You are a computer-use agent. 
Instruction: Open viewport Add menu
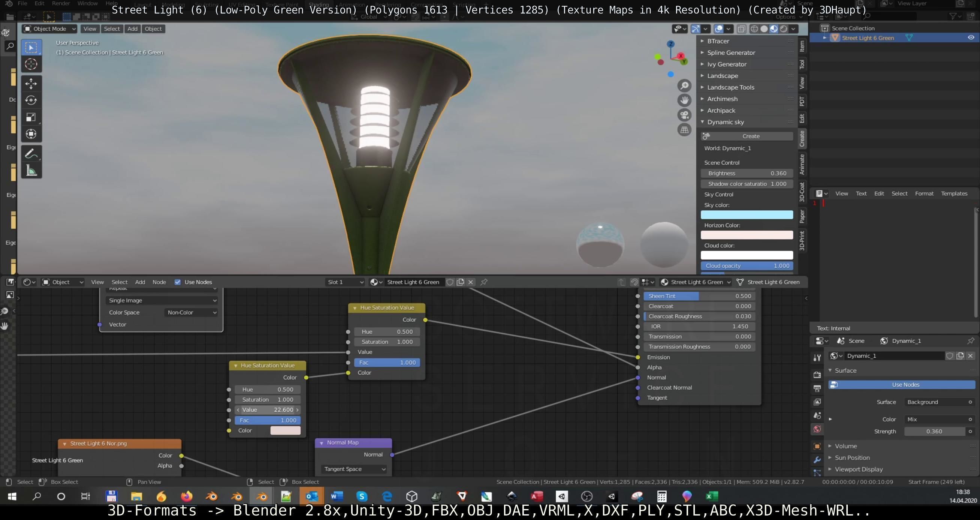click(132, 29)
